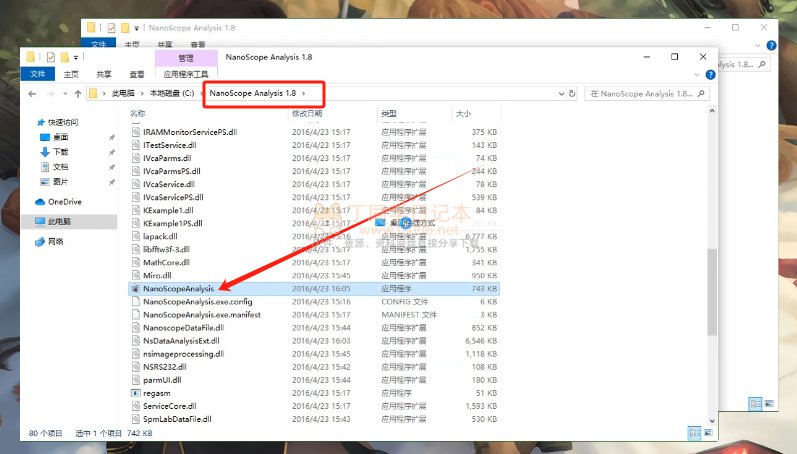The width and height of the screenshot is (797, 454).
Task: Select the NanoScopeAnalysis application icon
Action: 136,288
